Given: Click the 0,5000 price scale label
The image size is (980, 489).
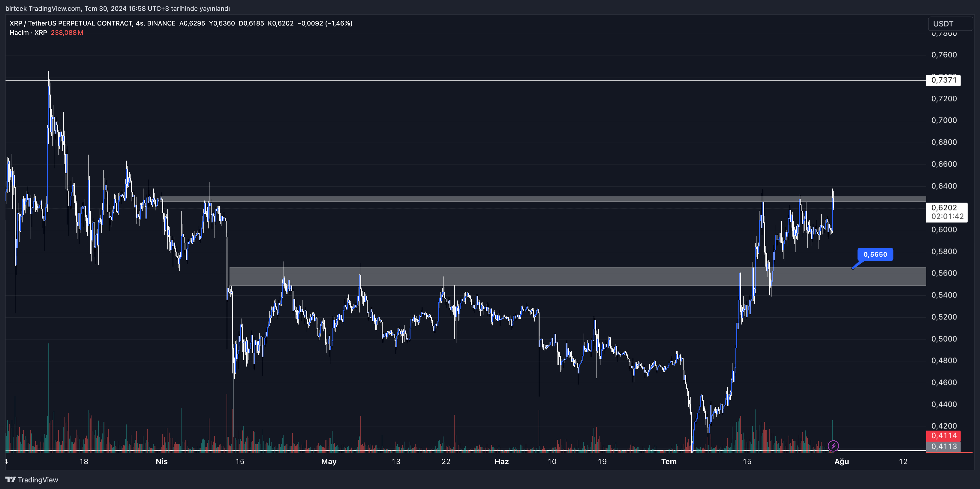Looking at the screenshot, I should click(x=944, y=339).
